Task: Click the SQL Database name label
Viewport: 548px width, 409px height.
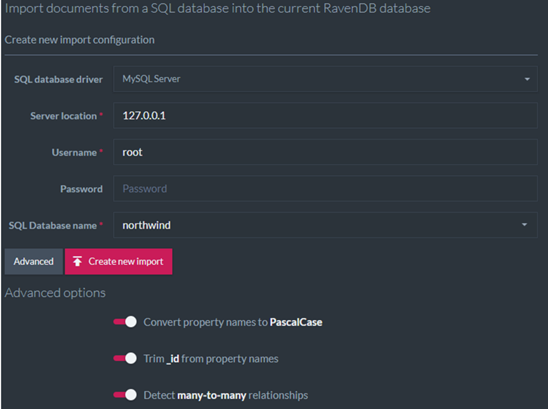Action: (x=53, y=225)
